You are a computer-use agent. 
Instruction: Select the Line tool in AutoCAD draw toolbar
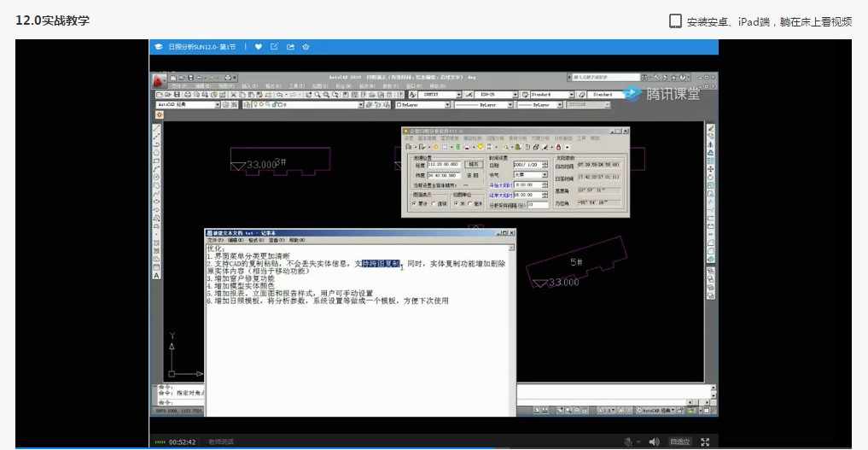[157, 128]
